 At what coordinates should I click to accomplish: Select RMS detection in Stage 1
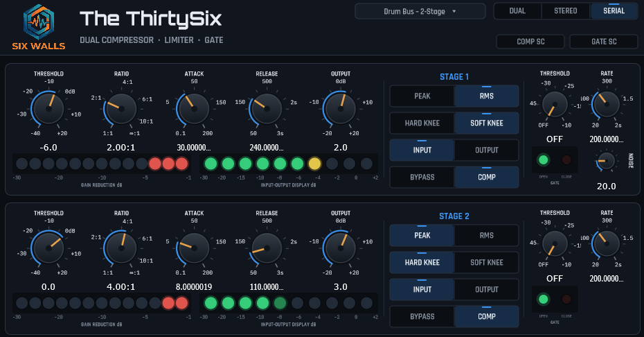point(486,96)
